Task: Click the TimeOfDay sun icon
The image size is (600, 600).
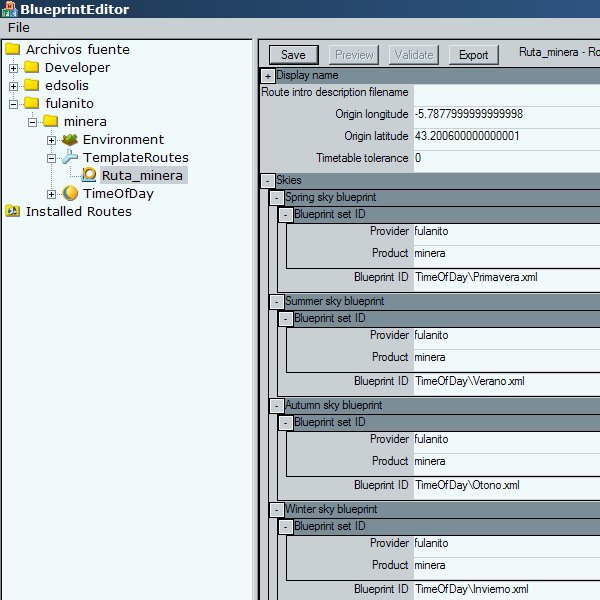Action: pos(70,194)
